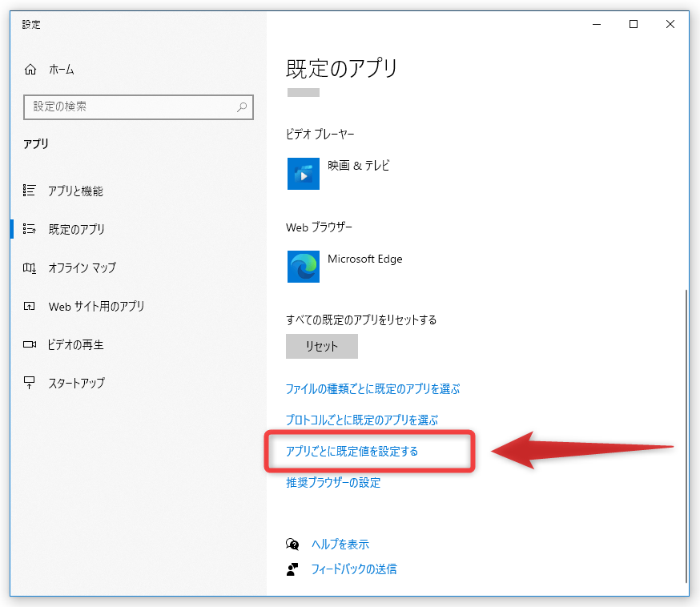Click the feedback person icon
The width and height of the screenshot is (700, 607).
coord(292,569)
